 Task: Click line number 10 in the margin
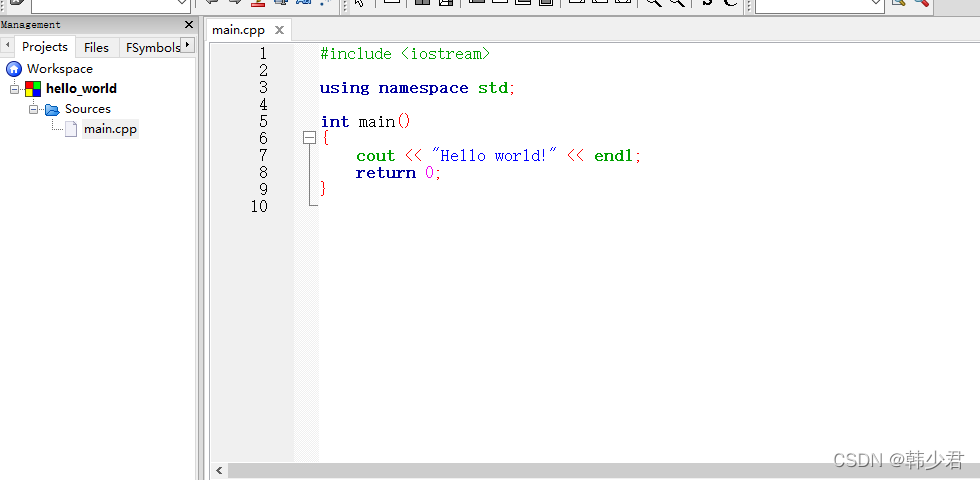point(259,206)
